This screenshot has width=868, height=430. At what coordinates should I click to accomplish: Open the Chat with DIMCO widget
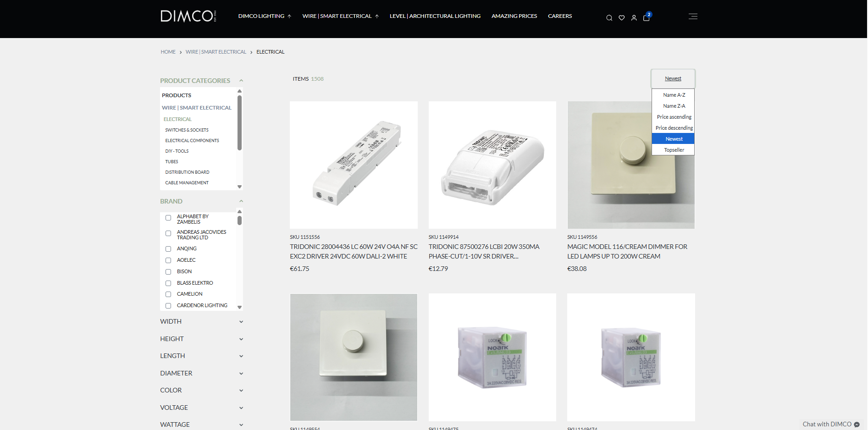[830, 424]
